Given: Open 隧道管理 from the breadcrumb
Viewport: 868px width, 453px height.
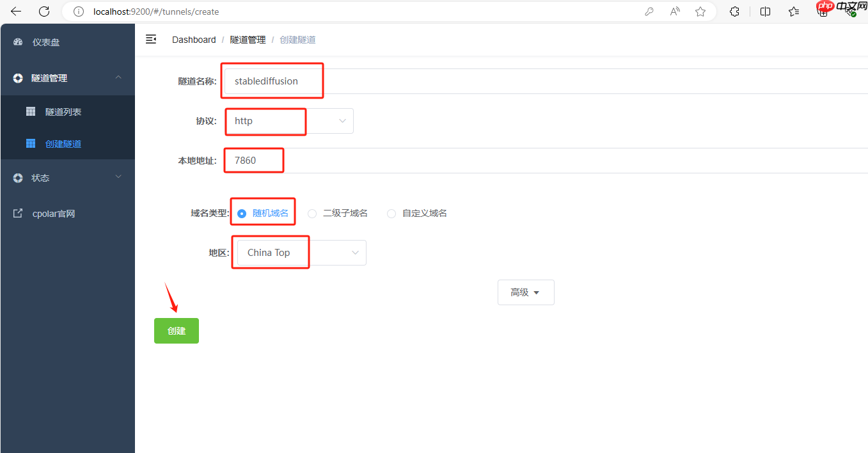Looking at the screenshot, I should point(248,39).
